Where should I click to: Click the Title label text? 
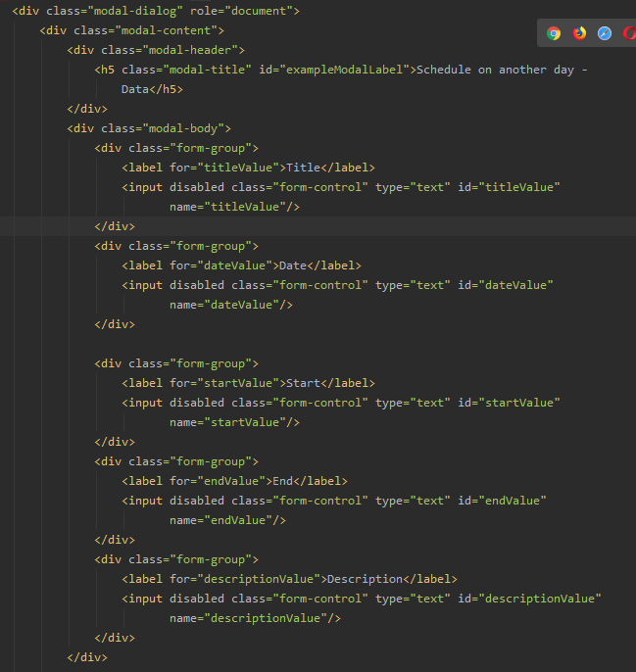tap(302, 168)
